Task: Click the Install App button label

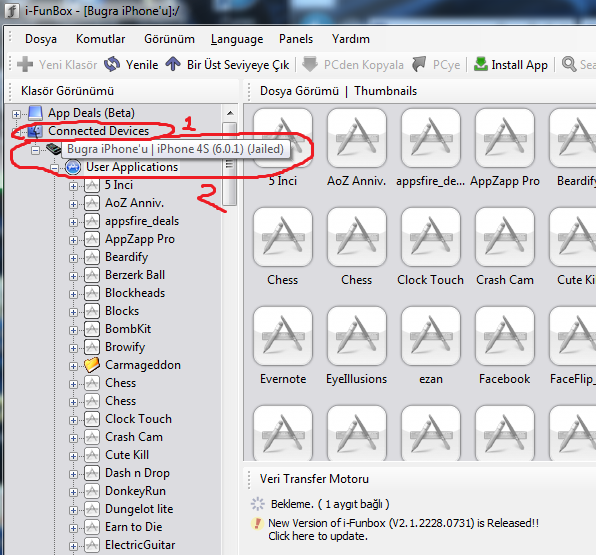Action: click(519, 65)
